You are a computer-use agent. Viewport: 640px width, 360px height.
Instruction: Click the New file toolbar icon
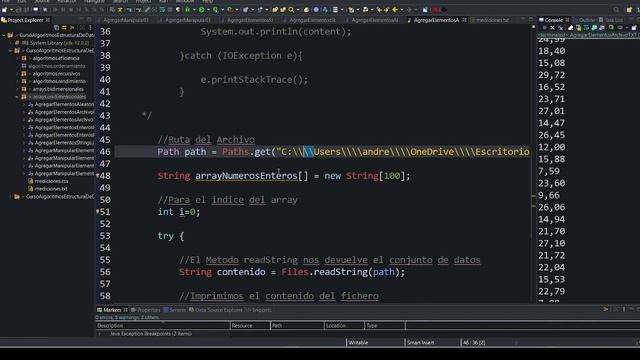pyautogui.click(x=5, y=9)
